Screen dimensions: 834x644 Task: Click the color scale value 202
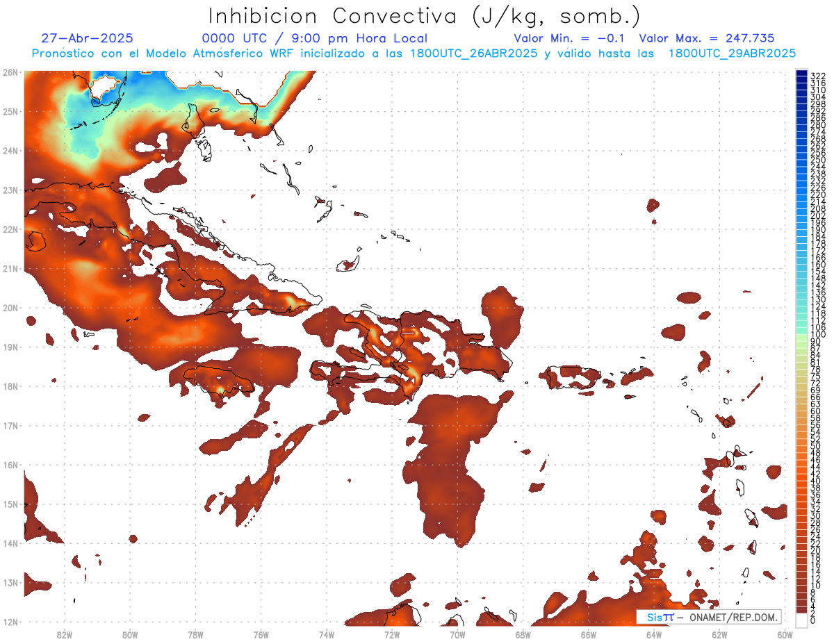(818, 216)
